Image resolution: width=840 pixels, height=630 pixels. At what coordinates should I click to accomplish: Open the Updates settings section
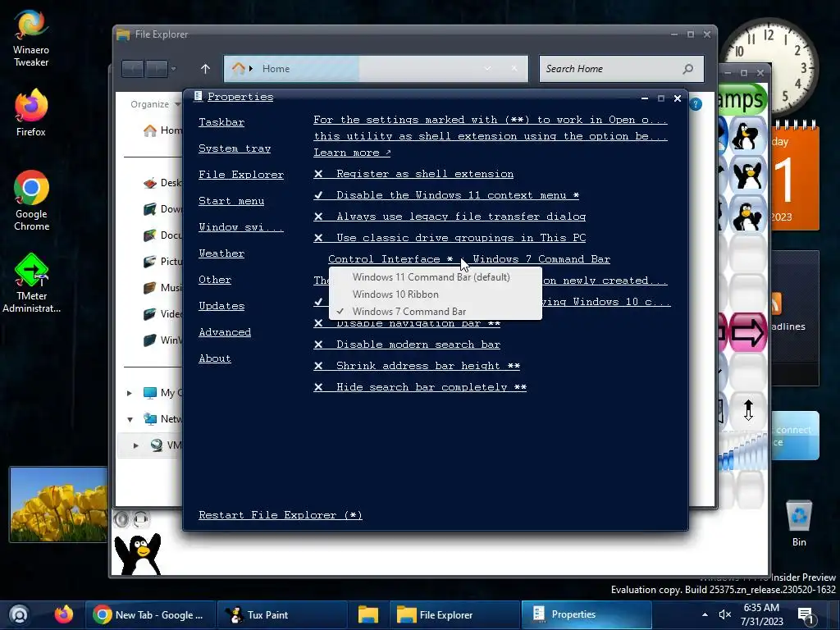tap(221, 306)
